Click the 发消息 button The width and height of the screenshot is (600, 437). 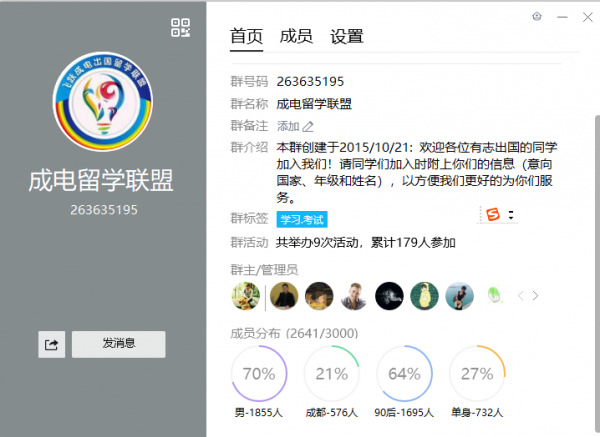coord(119,344)
